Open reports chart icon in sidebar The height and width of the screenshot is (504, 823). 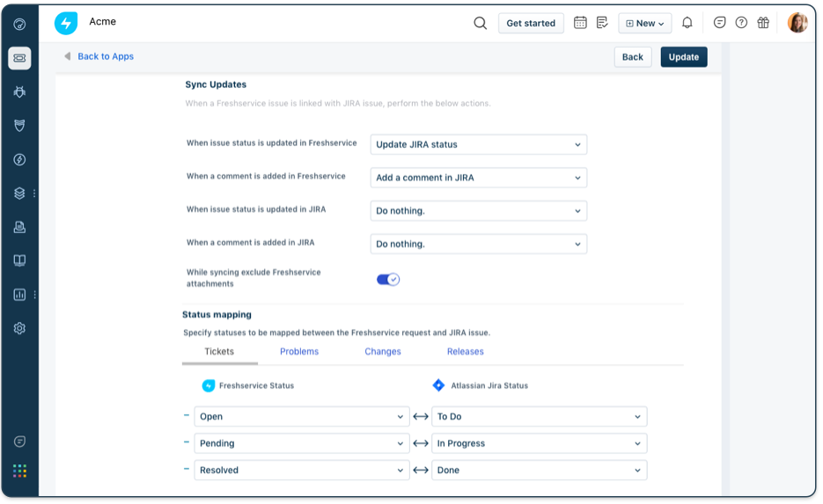(x=19, y=295)
